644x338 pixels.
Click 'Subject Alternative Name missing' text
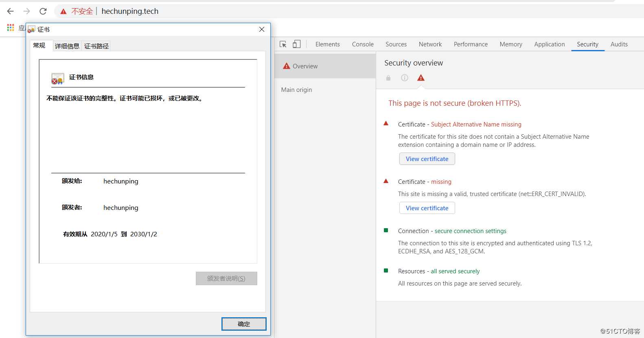pos(476,124)
